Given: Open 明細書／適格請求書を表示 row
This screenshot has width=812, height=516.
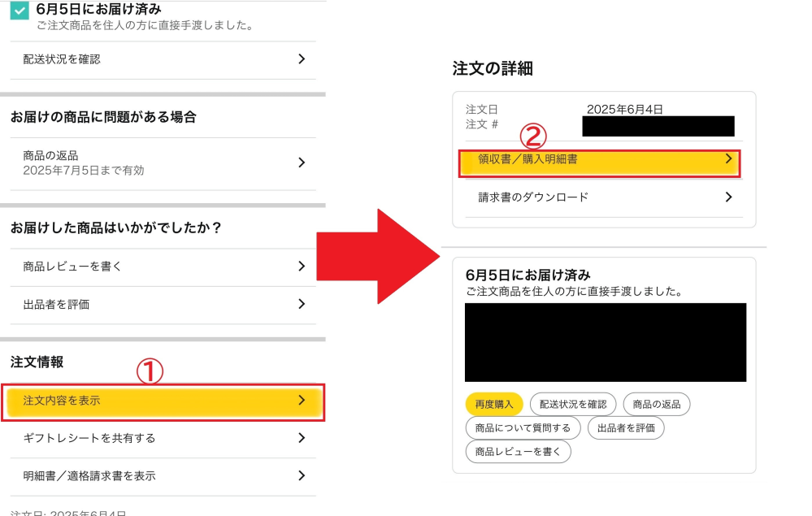Looking at the screenshot, I should point(163,476).
